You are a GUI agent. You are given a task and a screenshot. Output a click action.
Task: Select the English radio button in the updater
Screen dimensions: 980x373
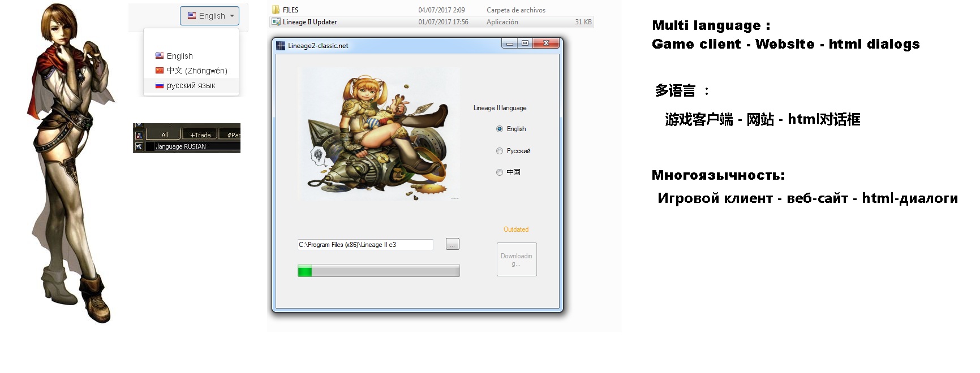500,129
